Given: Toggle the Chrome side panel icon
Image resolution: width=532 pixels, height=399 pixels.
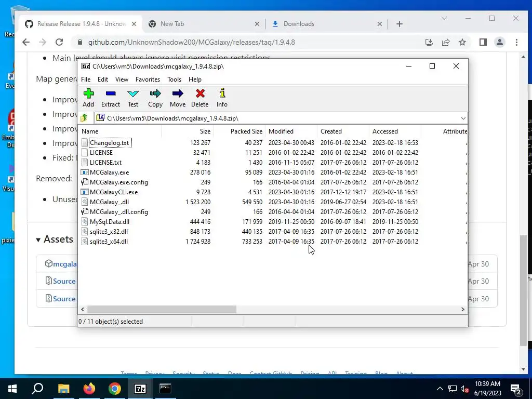Looking at the screenshot, I should coord(483,42).
